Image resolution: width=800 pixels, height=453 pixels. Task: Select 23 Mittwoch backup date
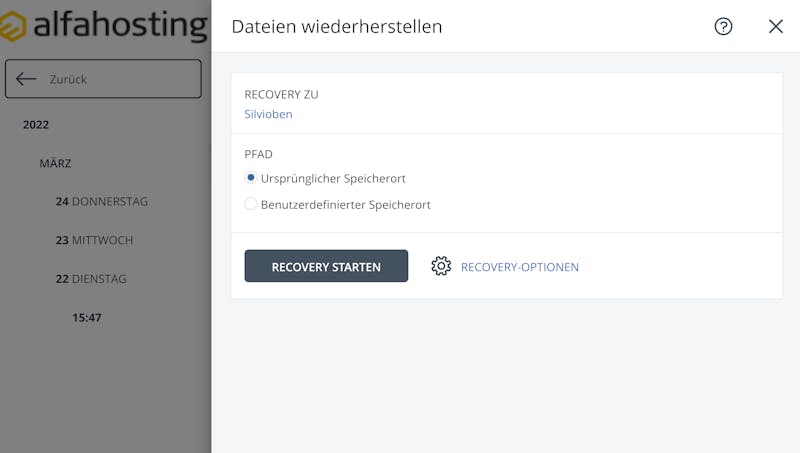point(94,240)
